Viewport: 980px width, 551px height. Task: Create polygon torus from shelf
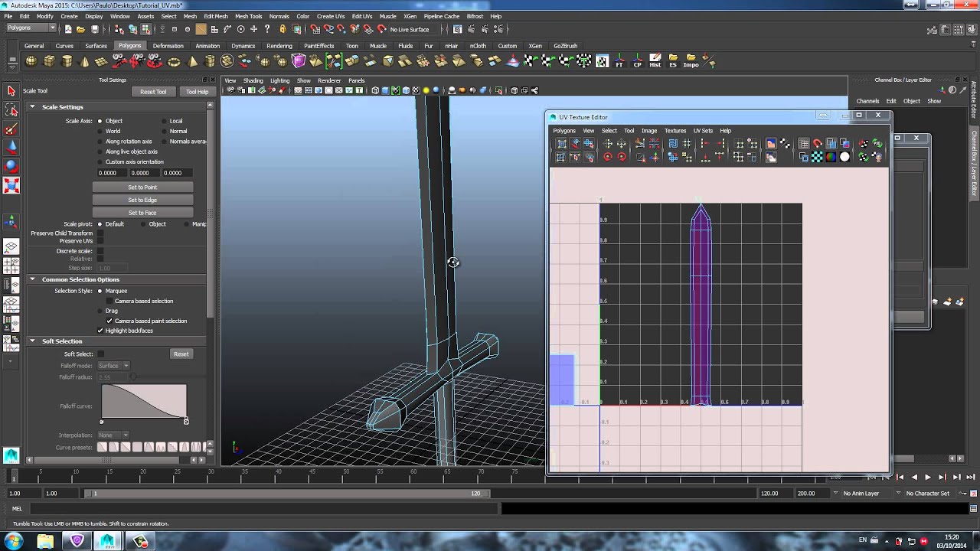[x=174, y=61]
